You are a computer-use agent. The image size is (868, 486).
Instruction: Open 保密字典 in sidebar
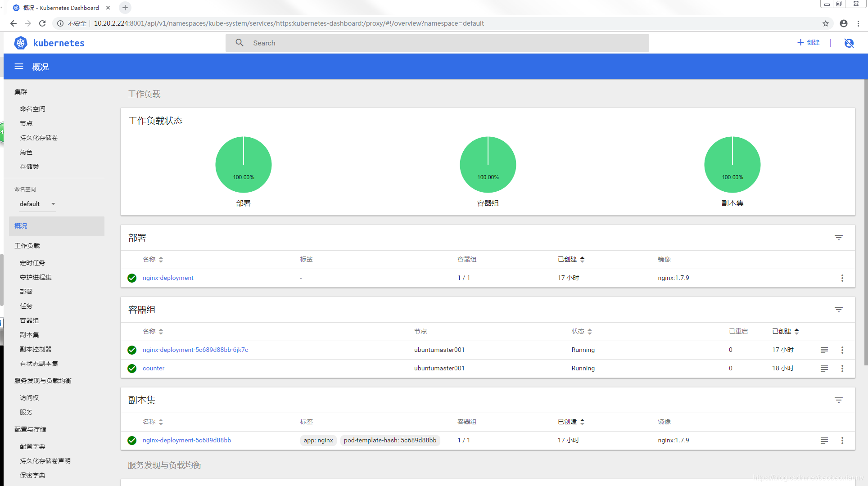(x=32, y=475)
